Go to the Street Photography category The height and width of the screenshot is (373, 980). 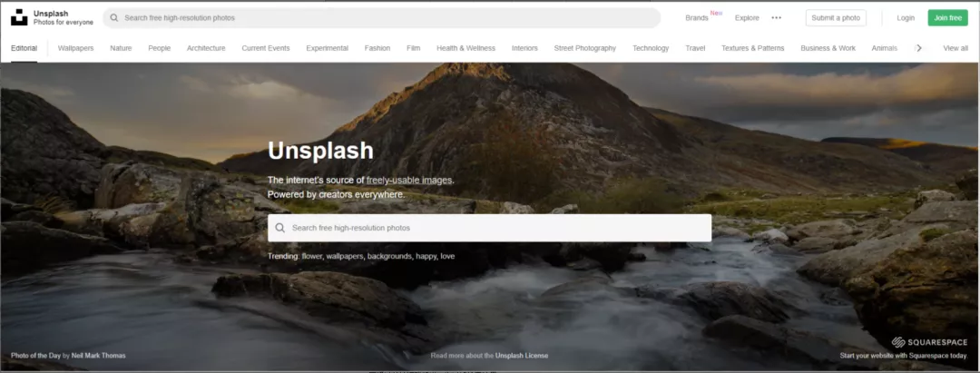[585, 48]
